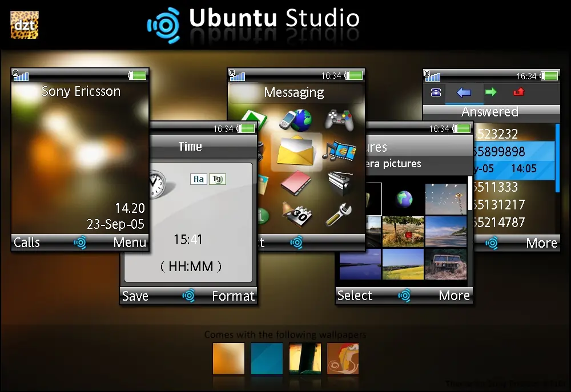Choose the orange wallpaper swatch
This screenshot has height=392, width=571.
[229, 358]
